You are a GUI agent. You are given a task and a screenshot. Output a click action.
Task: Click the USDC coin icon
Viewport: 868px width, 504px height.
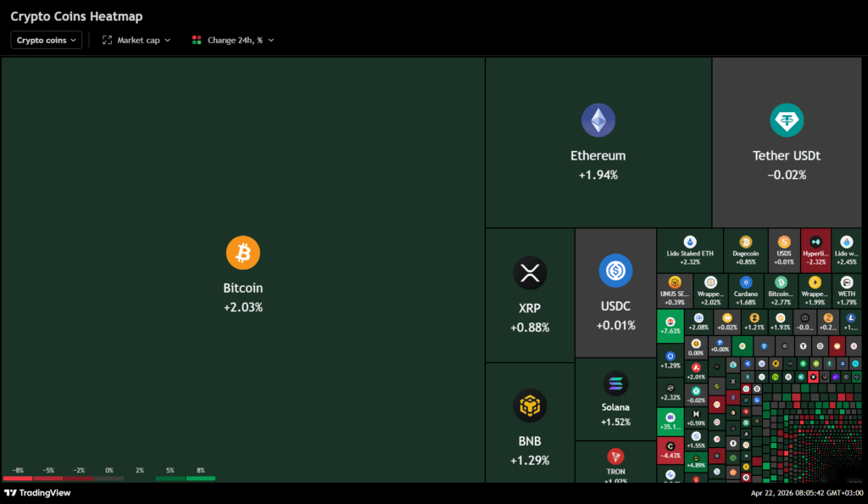click(615, 271)
